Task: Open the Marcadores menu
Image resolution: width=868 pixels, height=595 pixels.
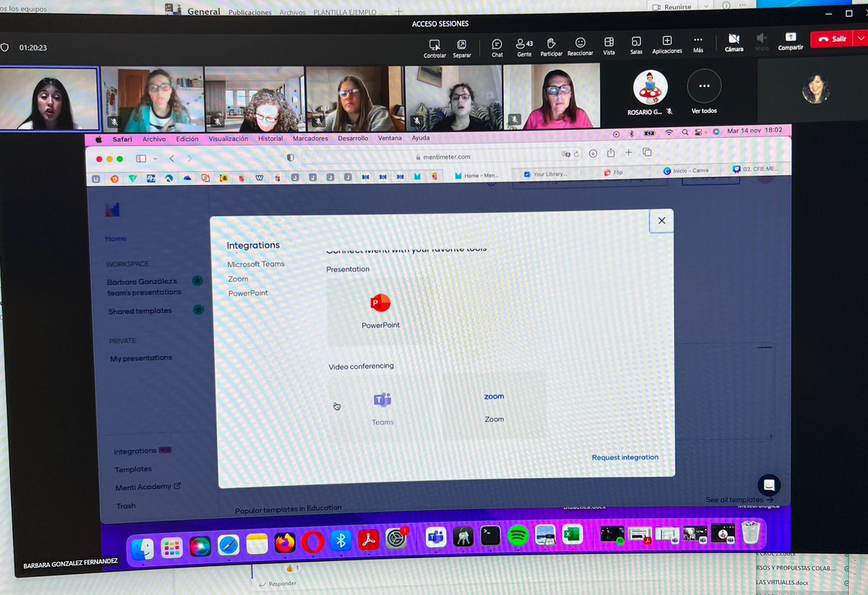Action: pyautogui.click(x=310, y=138)
